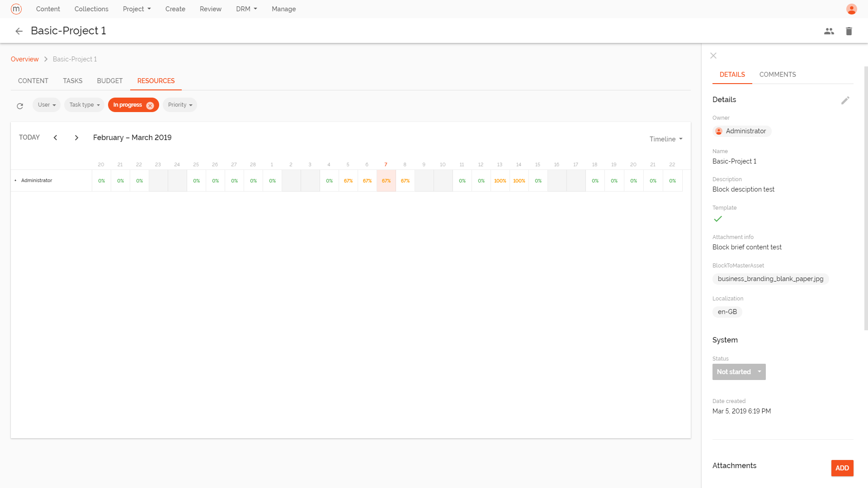868x488 pixels.
Task: Open the share/users icon in the header
Action: click(829, 31)
